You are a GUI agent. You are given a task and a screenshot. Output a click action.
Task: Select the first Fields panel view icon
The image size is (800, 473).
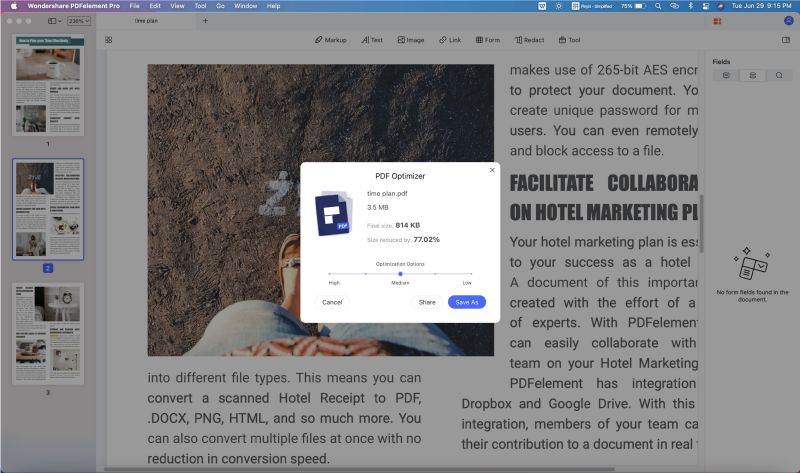(726, 76)
